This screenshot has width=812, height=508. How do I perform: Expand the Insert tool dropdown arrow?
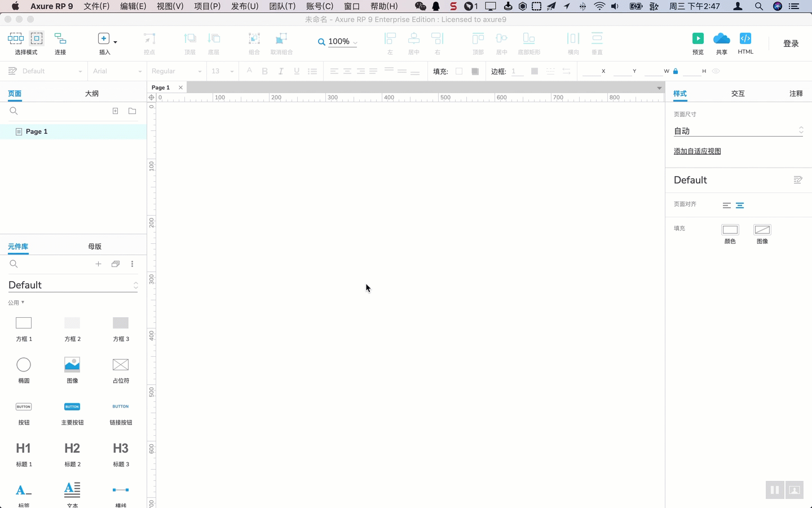[x=116, y=42]
